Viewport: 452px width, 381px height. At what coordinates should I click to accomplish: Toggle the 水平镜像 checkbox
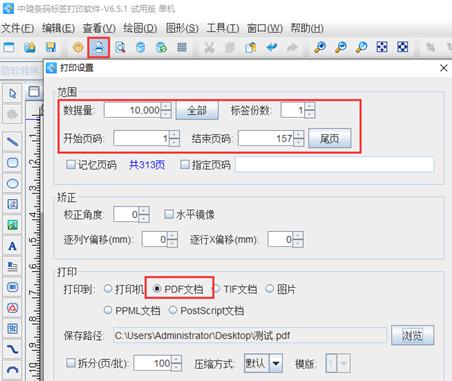169,214
